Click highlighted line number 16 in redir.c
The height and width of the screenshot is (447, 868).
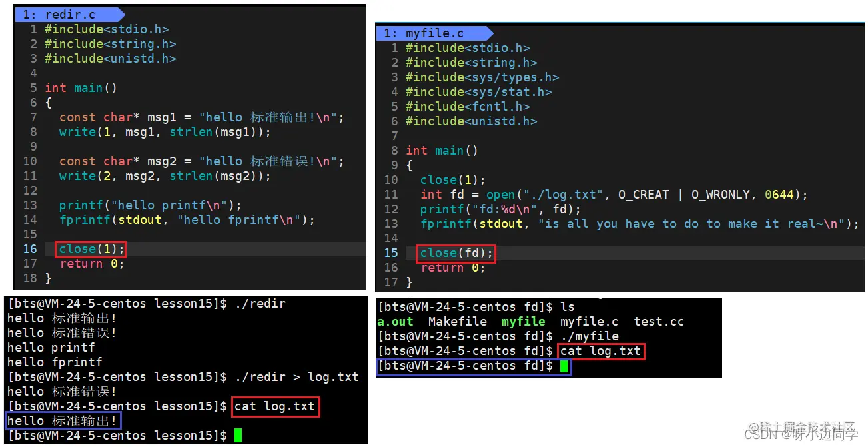[x=30, y=249]
